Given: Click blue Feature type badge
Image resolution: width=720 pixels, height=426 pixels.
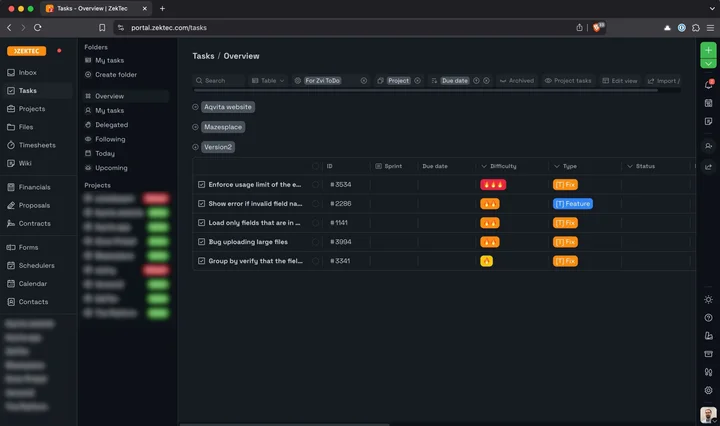Looking at the screenshot, I should point(573,204).
